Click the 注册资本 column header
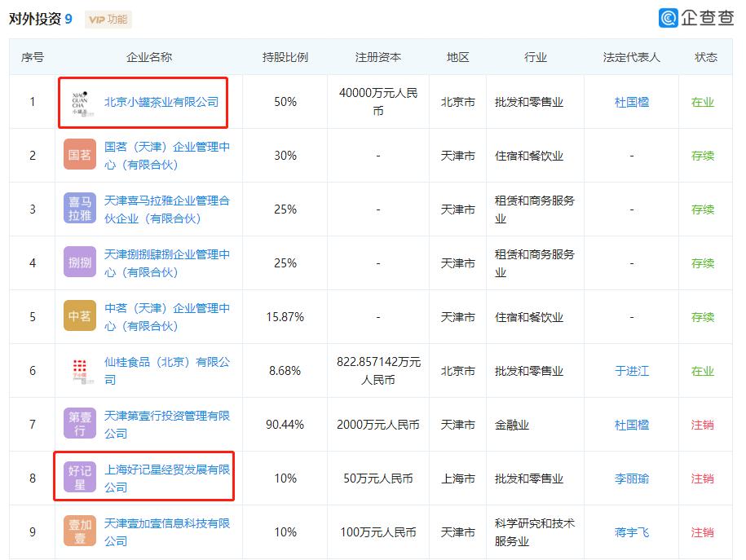 (x=377, y=57)
